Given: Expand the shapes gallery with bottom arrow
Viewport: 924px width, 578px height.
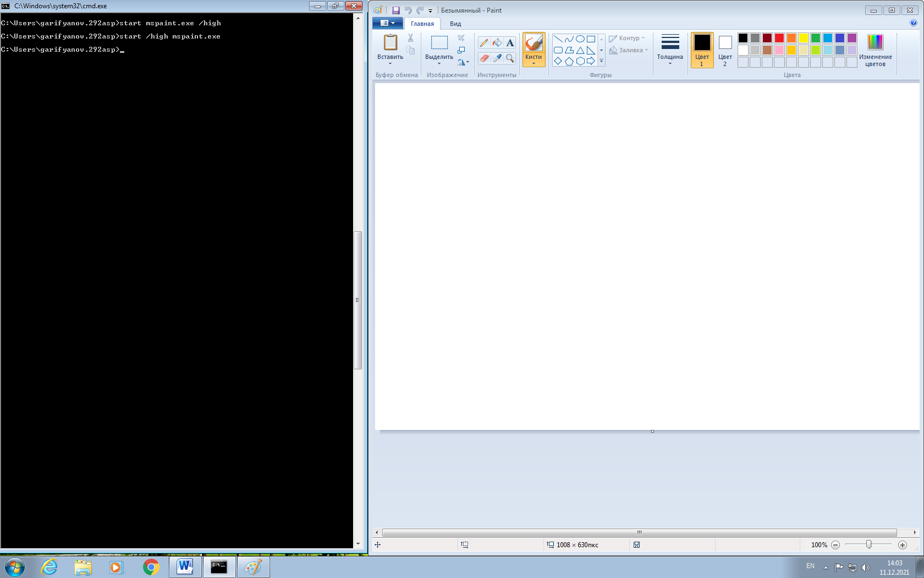Looking at the screenshot, I should [x=601, y=61].
